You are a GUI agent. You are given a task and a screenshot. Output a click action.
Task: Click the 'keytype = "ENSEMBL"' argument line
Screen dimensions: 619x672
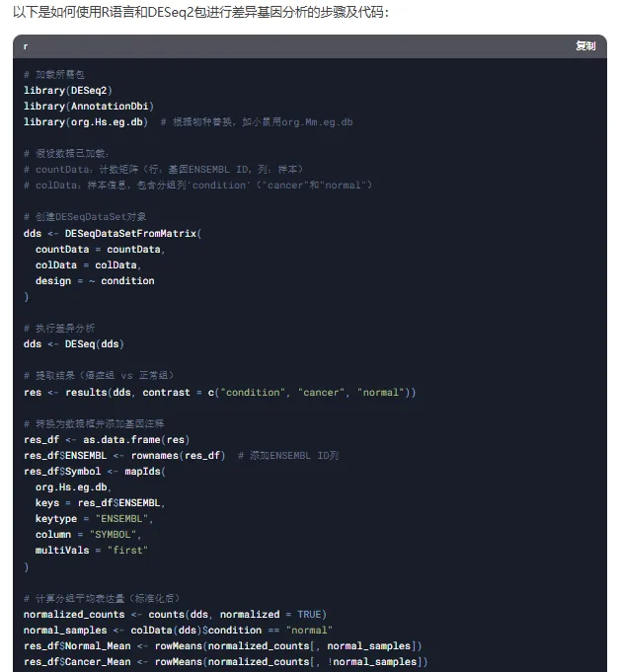coord(95,518)
